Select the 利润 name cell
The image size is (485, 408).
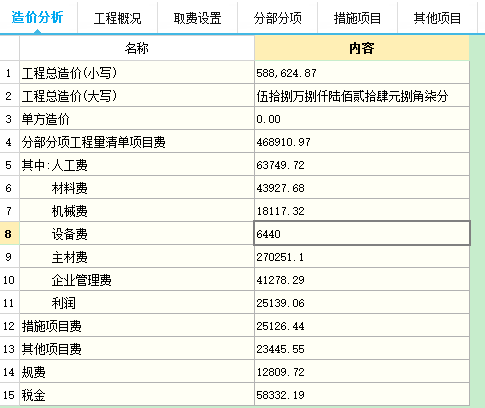(x=137, y=303)
